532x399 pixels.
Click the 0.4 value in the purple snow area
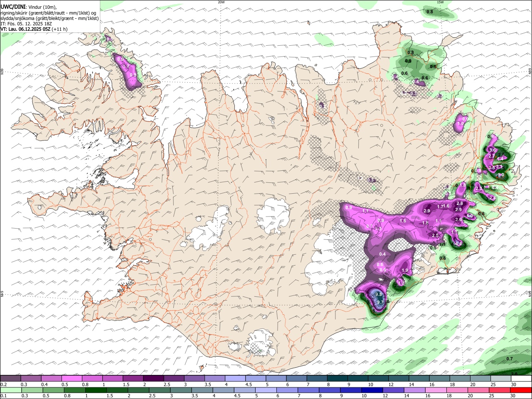point(383,254)
